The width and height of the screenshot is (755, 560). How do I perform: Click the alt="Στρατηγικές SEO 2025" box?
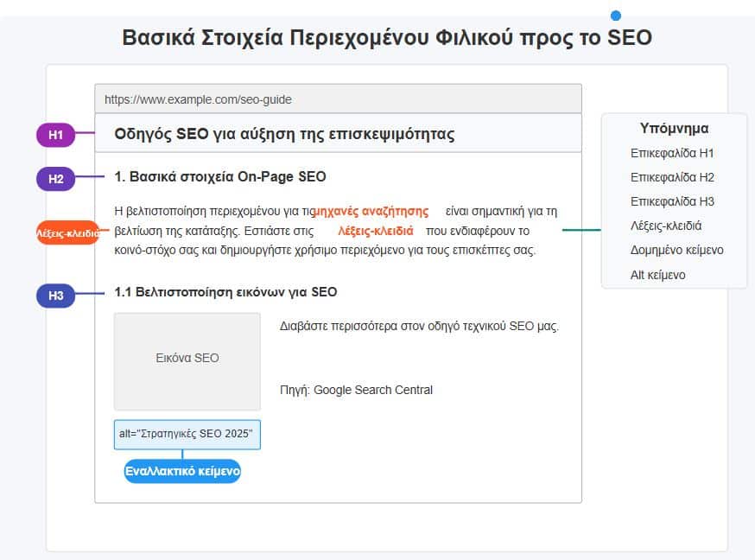[x=187, y=434]
